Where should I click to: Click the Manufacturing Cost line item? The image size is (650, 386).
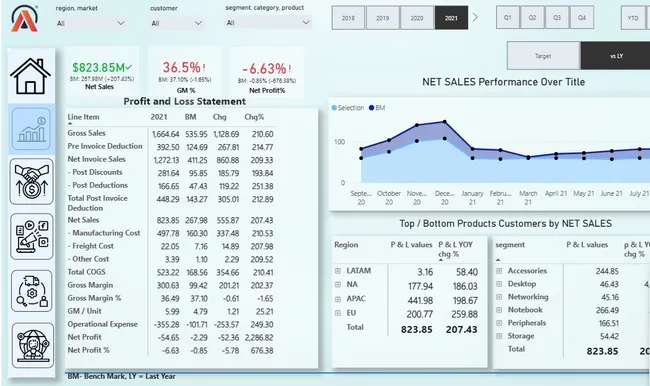tap(104, 233)
